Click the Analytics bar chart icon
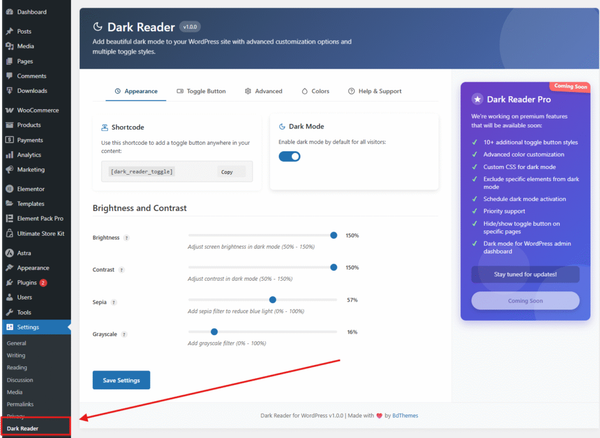Screen dimensions: 600x438 [x=10, y=155]
